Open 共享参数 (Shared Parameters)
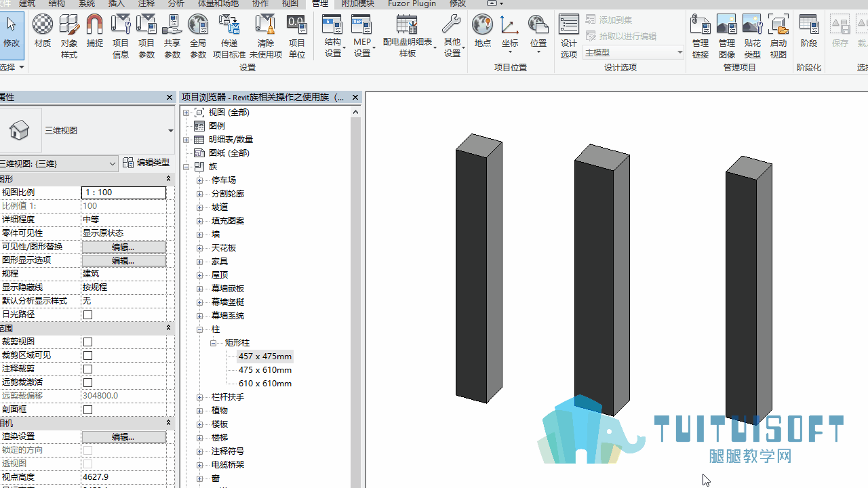Image resolution: width=868 pixels, height=488 pixels. 172,36
